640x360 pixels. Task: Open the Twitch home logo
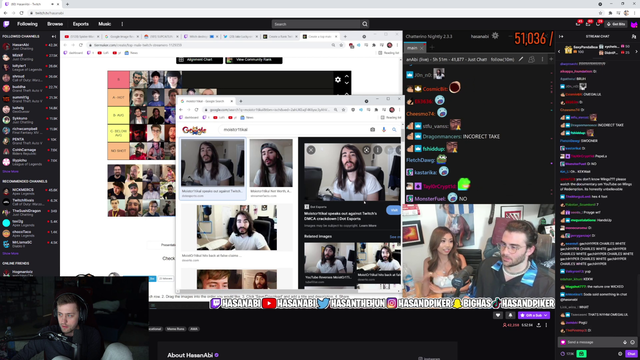pos(6,24)
